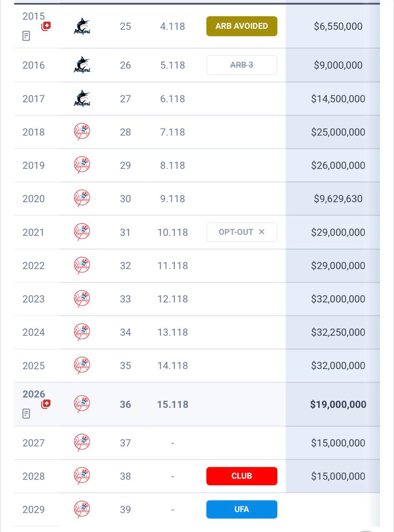Click the struck-through ARB 3 badge
The height and width of the screenshot is (532, 394).
[242, 65]
